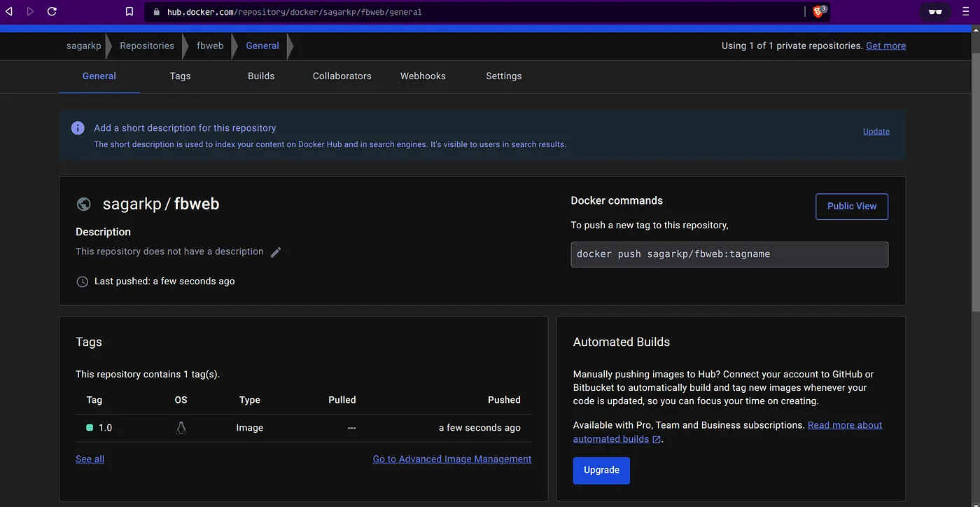The image size is (980, 507).
Task: Click the padlock site security icon
Action: [155, 12]
